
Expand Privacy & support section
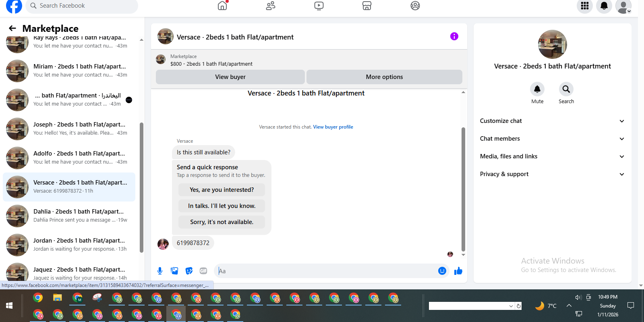pyautogui.click(x=553, y=174)
